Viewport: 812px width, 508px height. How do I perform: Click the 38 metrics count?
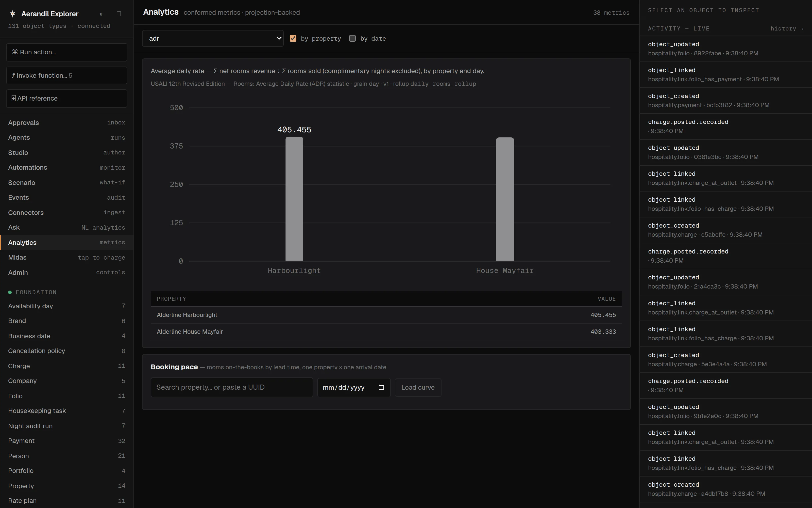(x=611, y=13)
